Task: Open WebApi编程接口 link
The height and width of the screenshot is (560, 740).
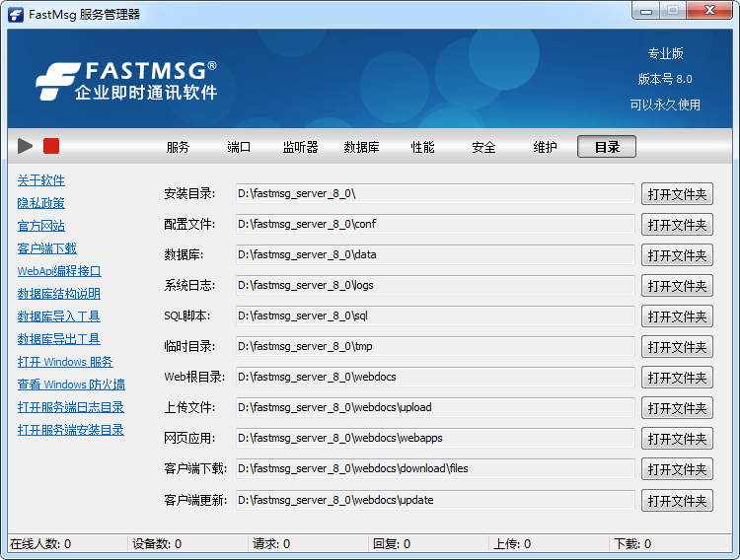Action: (59, 271)
